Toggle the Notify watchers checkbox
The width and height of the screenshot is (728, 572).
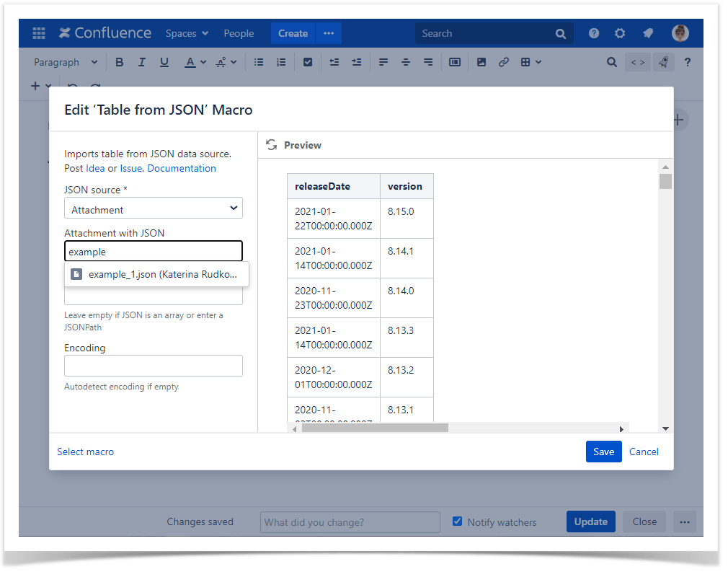457,522
